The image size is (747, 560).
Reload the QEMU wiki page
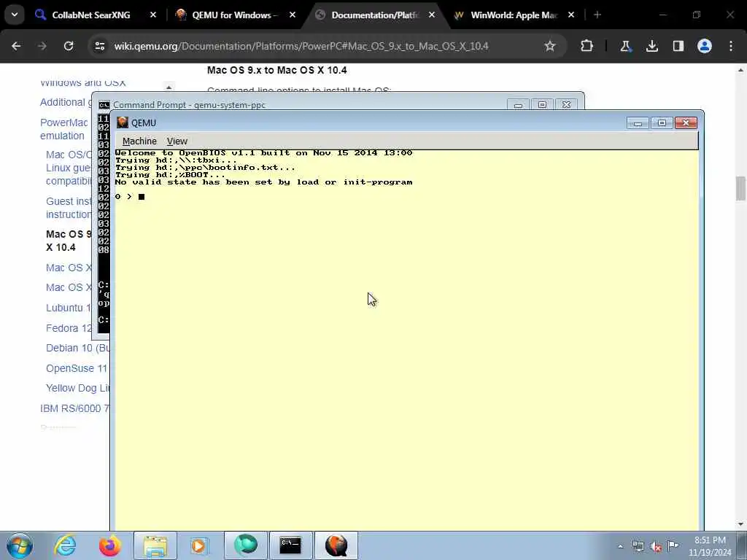tap(69, 46)
